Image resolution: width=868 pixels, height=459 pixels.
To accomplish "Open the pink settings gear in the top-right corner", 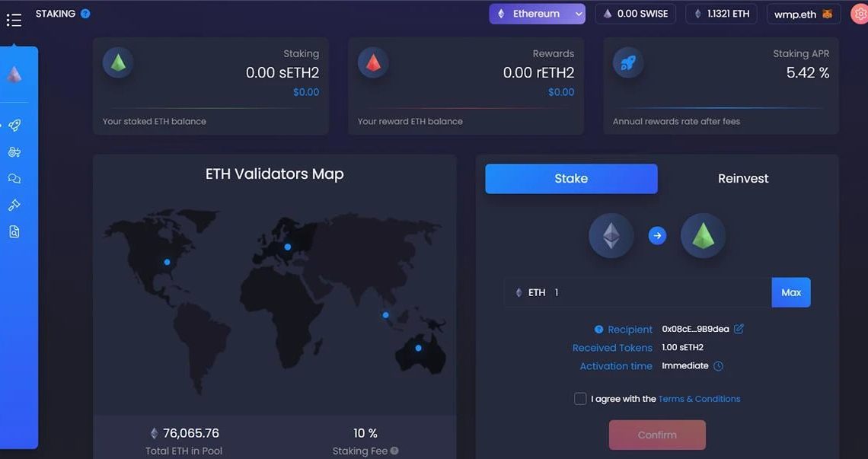I will (860, 13).
